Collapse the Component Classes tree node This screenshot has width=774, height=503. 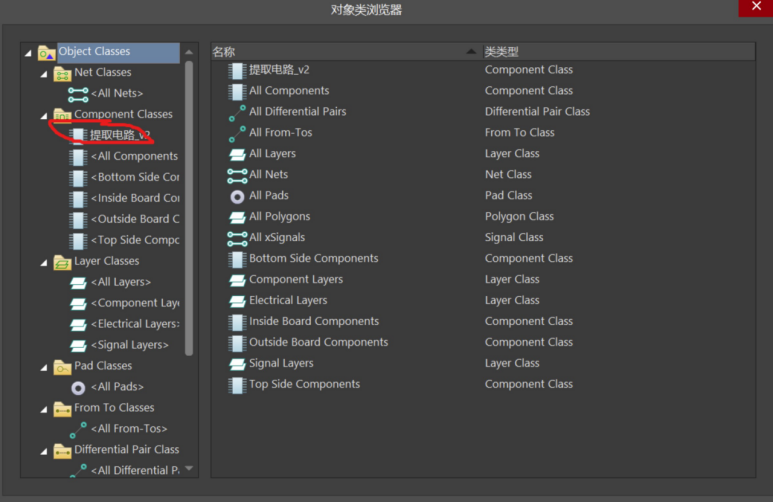43,116
